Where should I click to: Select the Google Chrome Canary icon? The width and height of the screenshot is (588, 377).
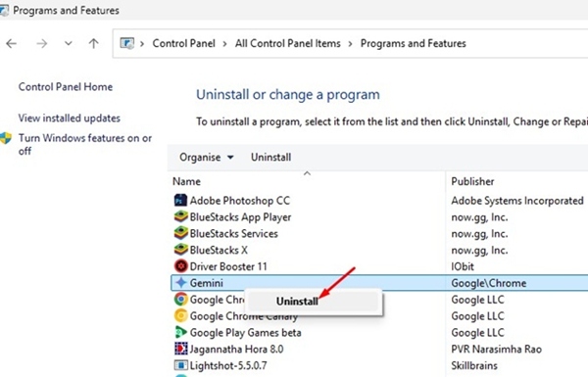(180, 315)
